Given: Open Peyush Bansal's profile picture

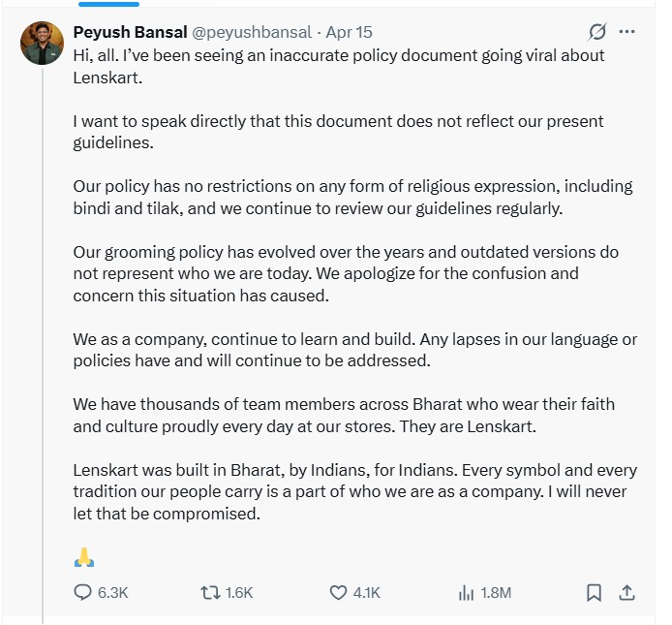Looking at the screenshot, I should click(42, 43).
